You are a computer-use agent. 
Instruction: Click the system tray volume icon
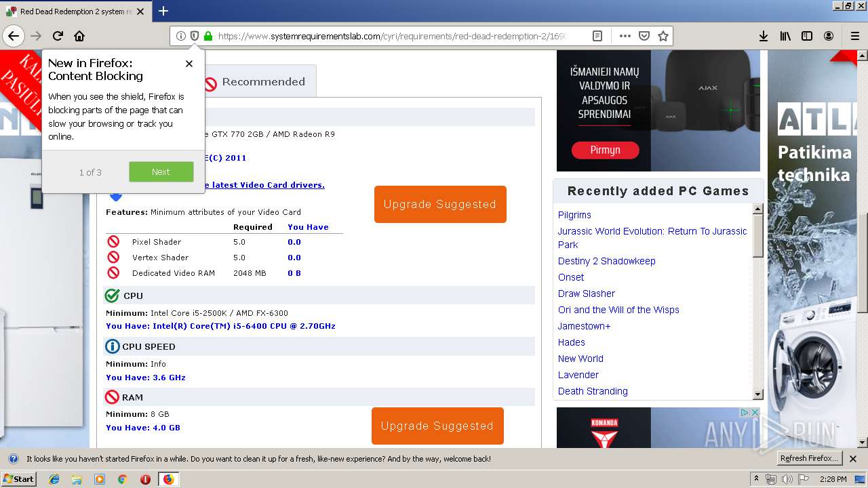tap(787, 479)
